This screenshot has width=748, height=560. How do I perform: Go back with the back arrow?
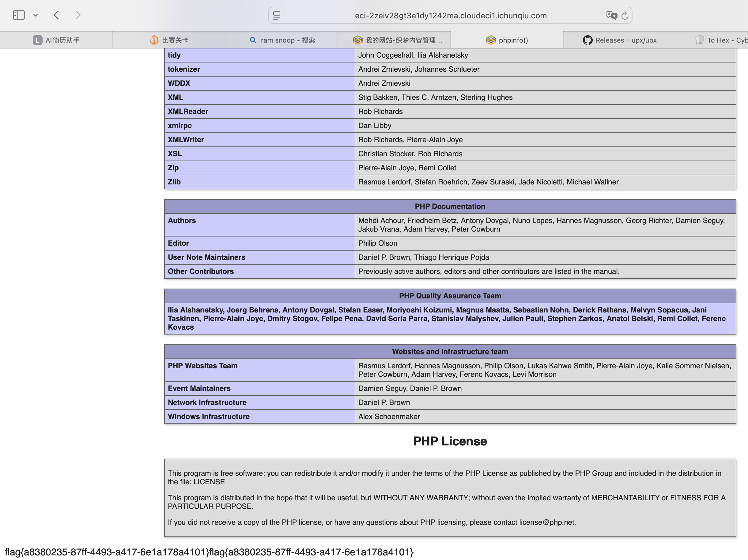(56, 15)
